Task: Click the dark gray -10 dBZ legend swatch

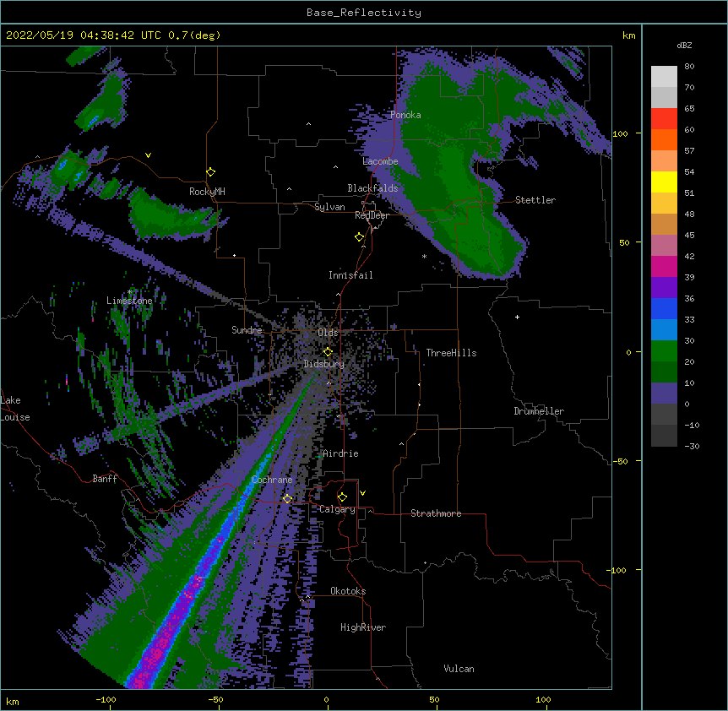Action: [x=664, y=436]
